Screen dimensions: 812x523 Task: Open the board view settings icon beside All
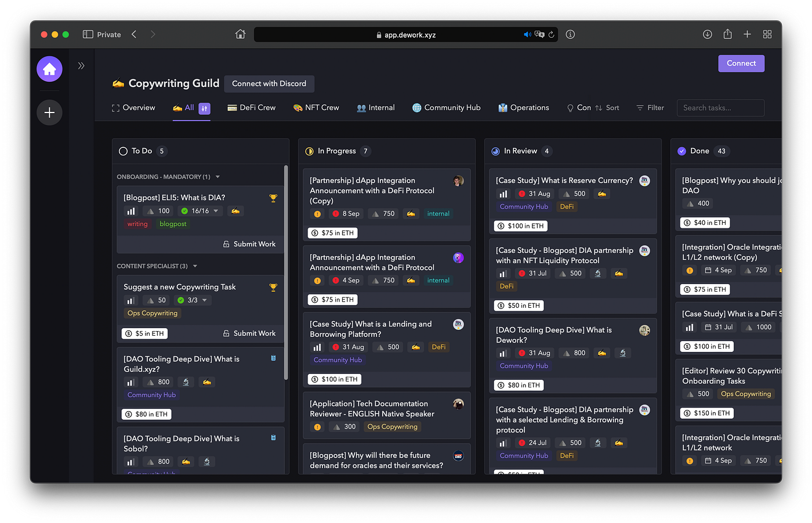pyautogui.click(x=204, y=108)
